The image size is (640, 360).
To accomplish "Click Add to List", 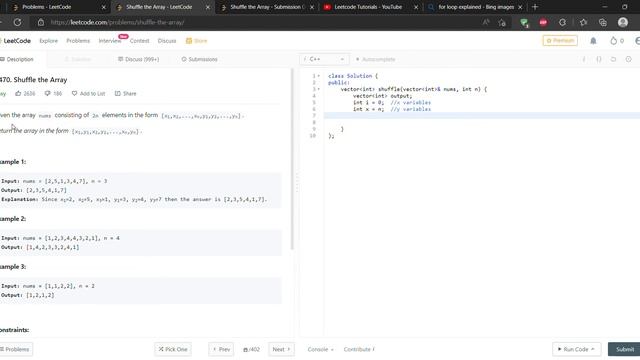I will [89, 93].
